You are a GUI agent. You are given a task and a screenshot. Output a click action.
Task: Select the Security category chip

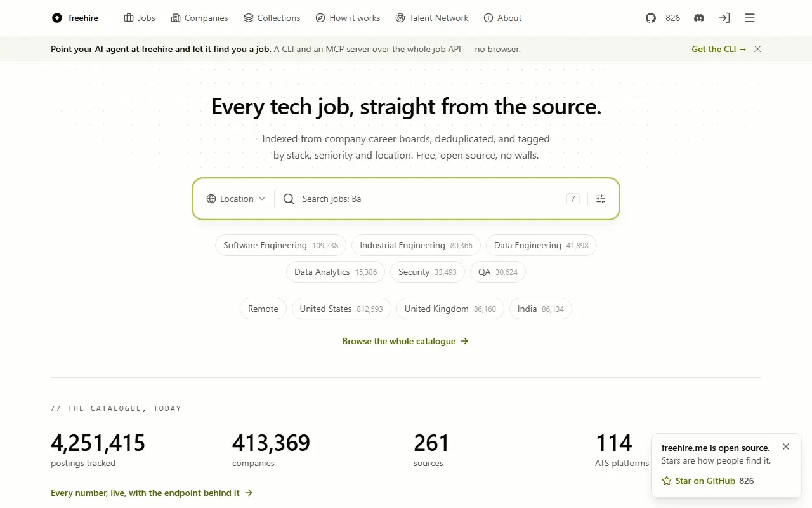428,272
